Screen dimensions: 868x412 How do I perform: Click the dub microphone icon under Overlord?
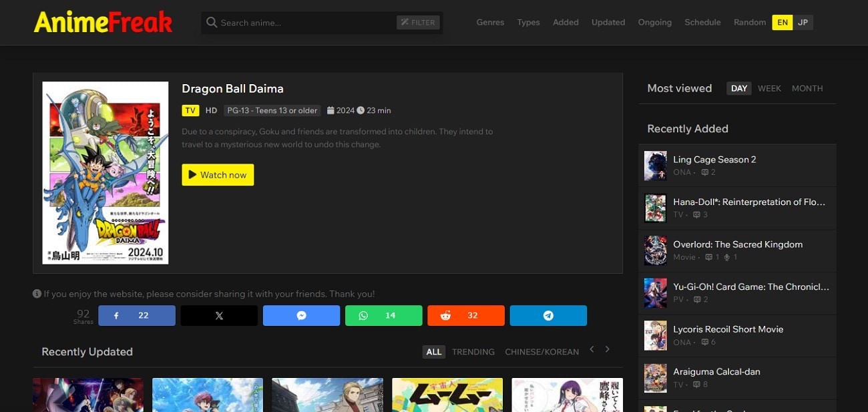[727, 257]
